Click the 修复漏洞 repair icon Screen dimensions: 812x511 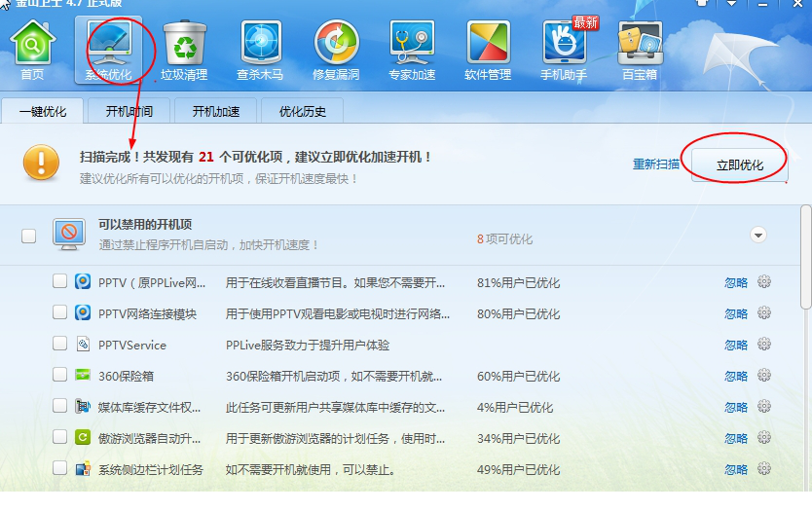336,49
